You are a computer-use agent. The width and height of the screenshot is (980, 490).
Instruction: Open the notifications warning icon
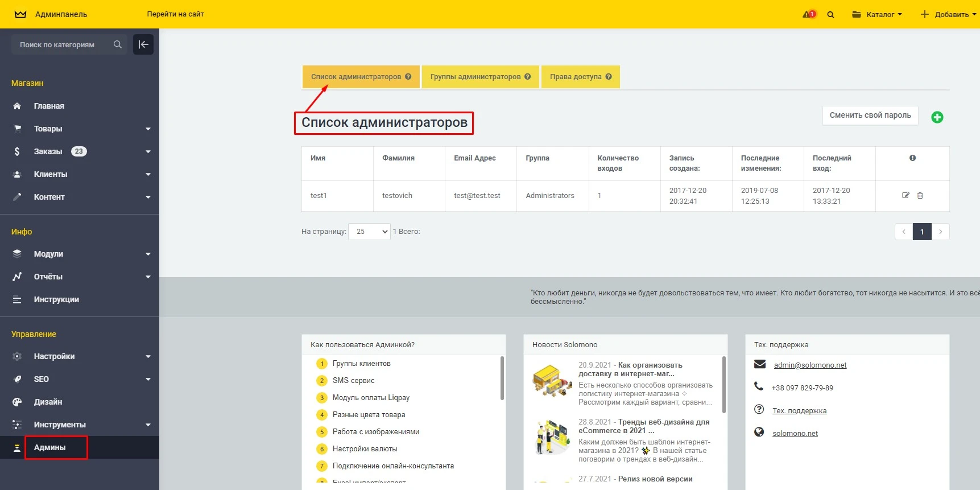(808, 14)
